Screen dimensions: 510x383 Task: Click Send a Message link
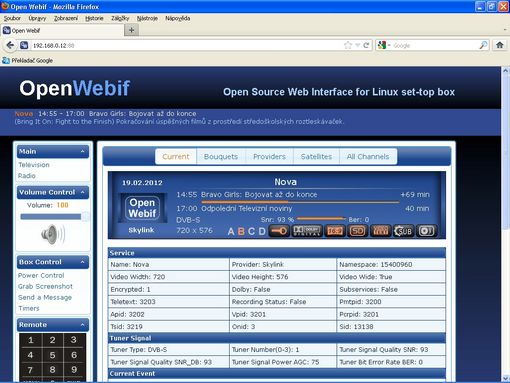coord(45,297)
